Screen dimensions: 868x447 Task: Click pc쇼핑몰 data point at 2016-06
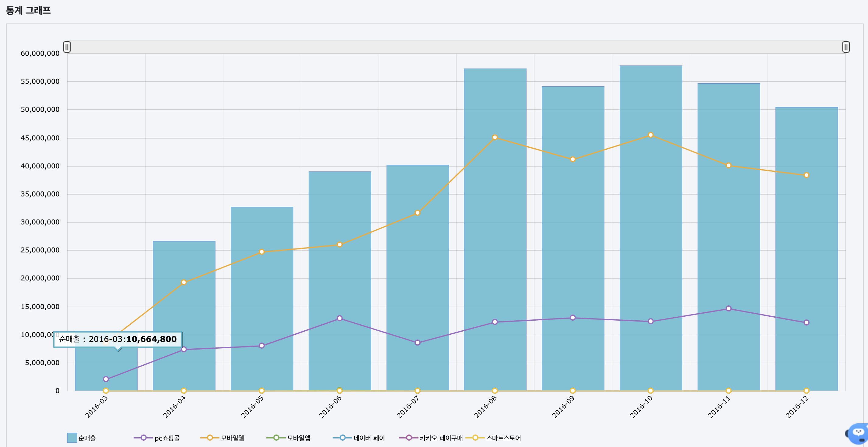tap(339, 318)
